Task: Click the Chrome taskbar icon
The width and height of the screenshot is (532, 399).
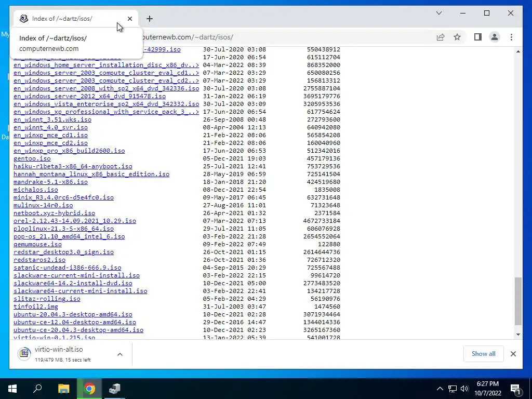Action: [x=89, y=389]
